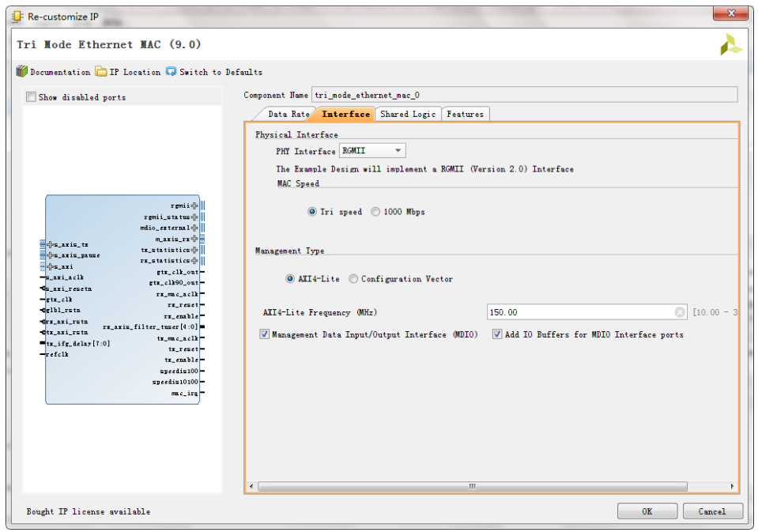The height and width of the screenshot is (532, 758).
Task: Select Configuration Vector management type
Action: click(353, 279)
